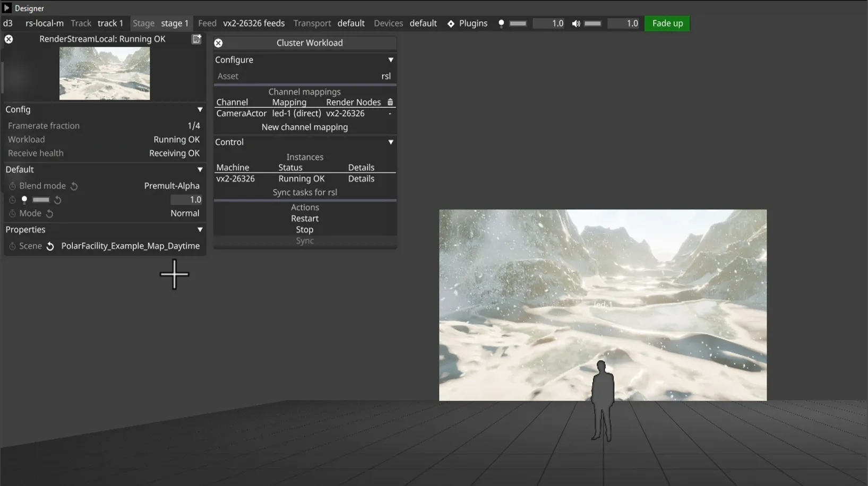868x486 pixels.
Task: Click the reset arrow next to the Scene property
Action: pos(50,246)
